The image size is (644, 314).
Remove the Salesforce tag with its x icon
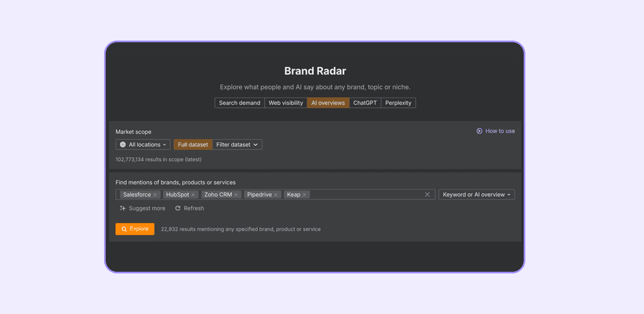[x=155, y=195]
